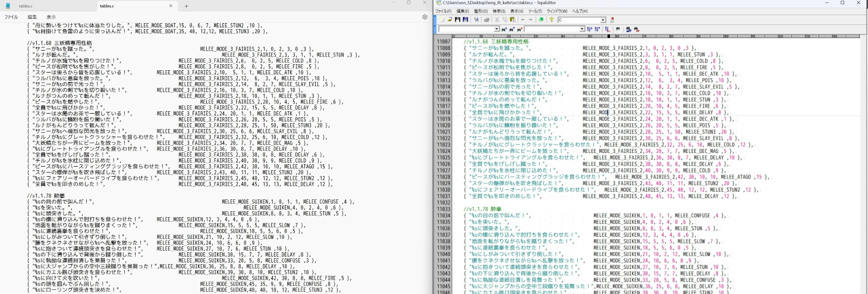Click the red icon right of C combo
The height and width of the screenshot is (294, 868).
[x=612, y=20]
